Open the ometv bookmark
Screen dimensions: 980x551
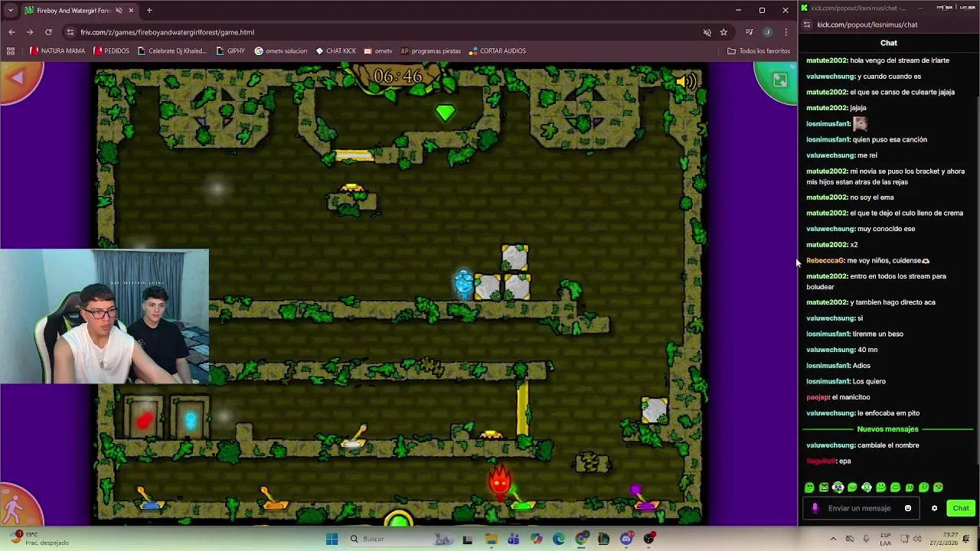click(378, 51)
